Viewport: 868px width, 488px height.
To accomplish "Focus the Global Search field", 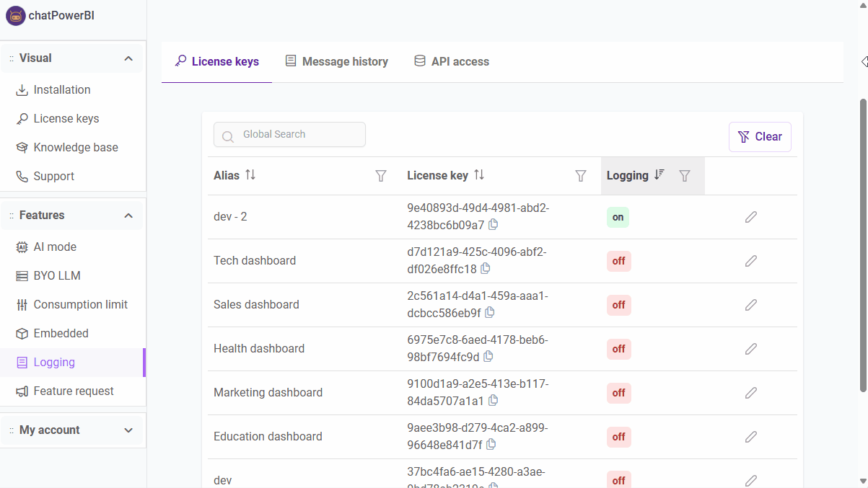I will tap(289, 135).
